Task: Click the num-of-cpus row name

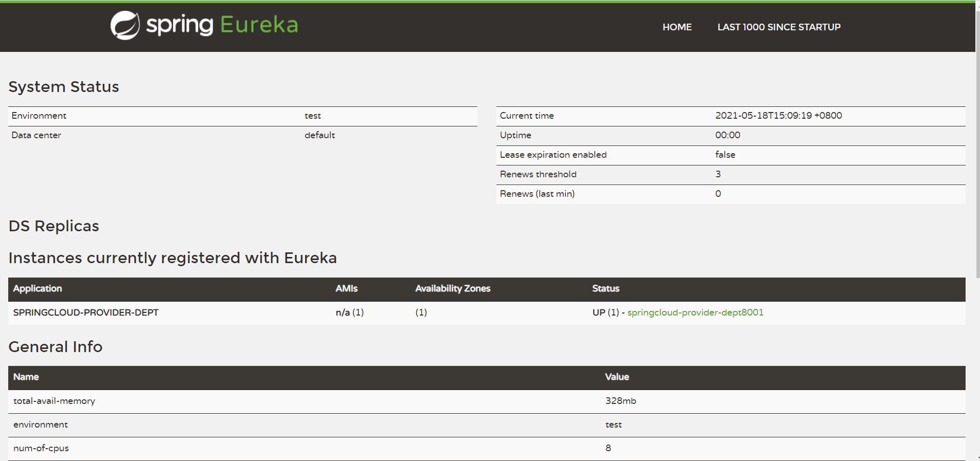Action: point(41,448)
